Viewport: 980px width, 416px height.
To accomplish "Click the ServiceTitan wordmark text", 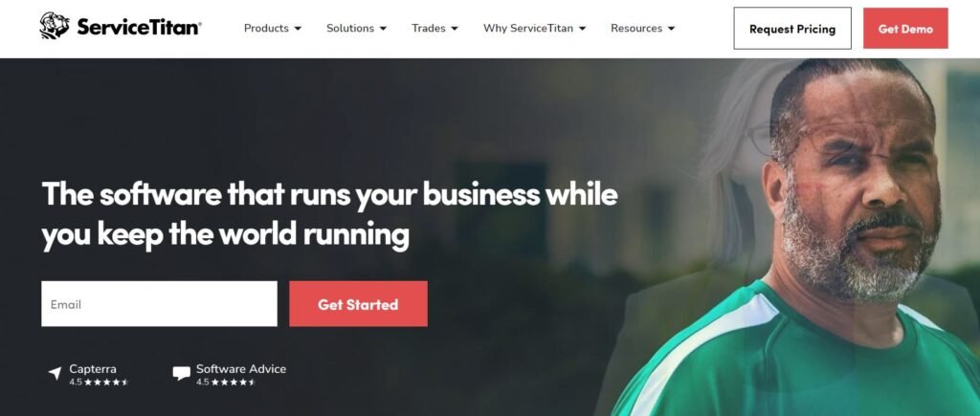I will [139, 28].
